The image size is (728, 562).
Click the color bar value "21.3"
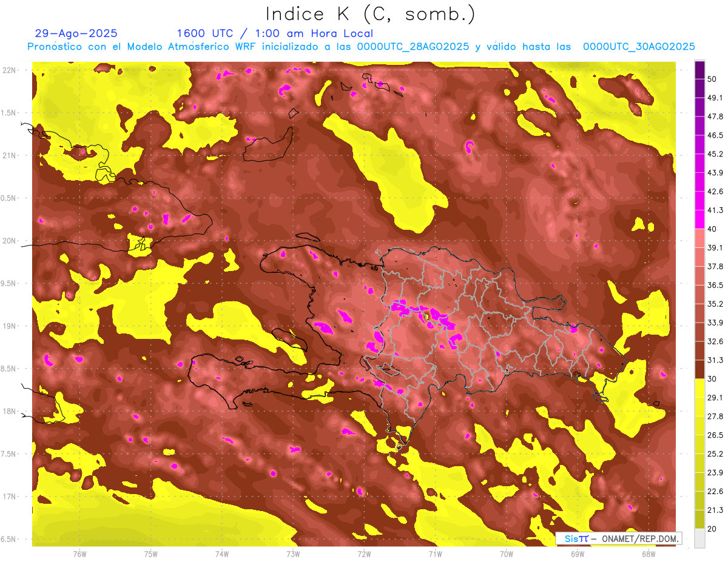715,510
